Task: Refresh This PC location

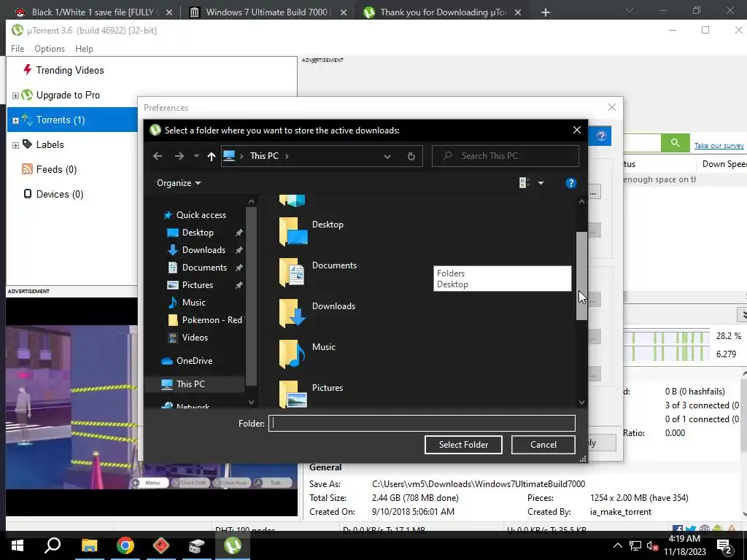Action: click(x=411, y=156)
